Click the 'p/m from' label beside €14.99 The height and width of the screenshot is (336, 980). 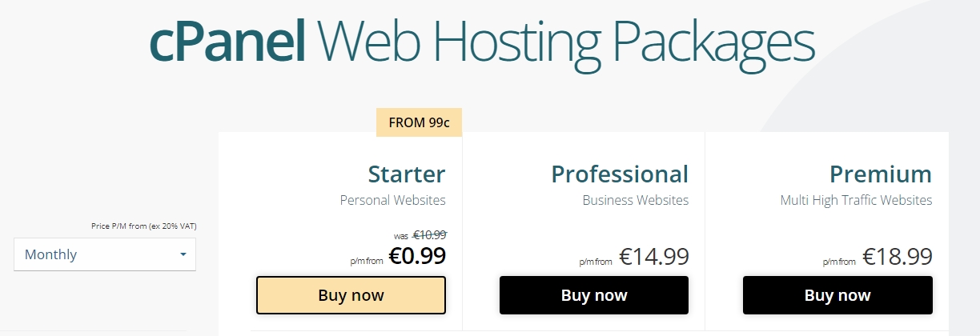point(596,262)
